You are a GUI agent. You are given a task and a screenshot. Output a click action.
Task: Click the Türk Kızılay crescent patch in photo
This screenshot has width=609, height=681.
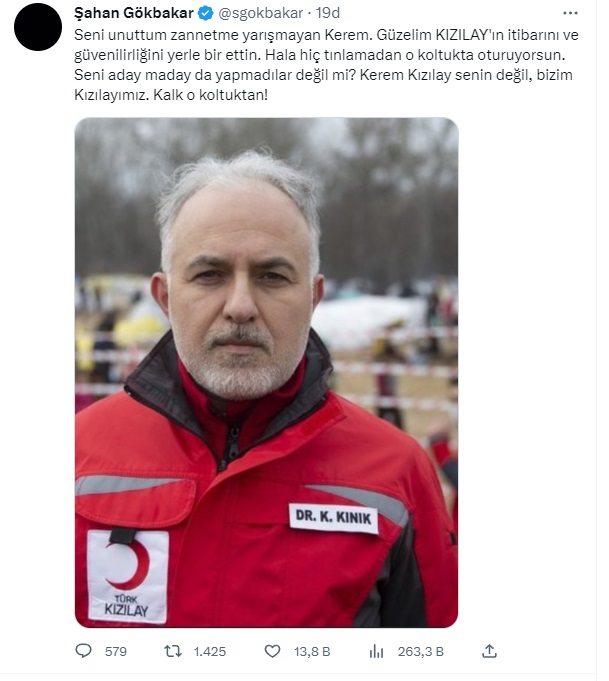[x=127, y=576]
